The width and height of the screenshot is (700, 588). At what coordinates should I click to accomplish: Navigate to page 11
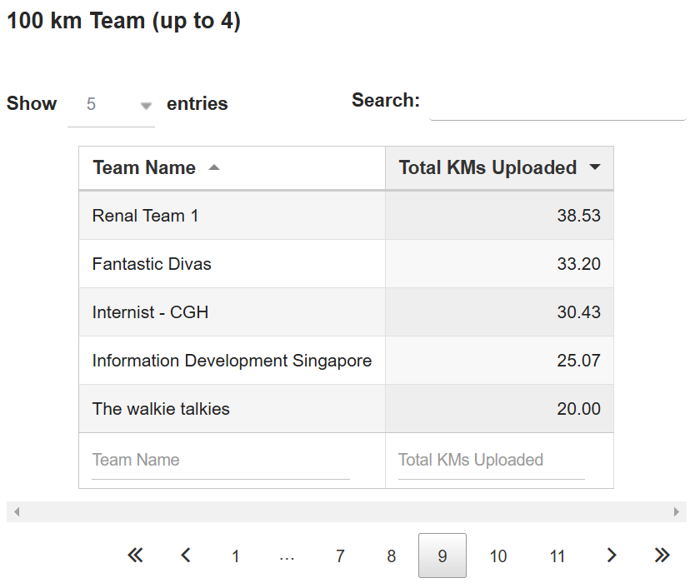click(557, 556)
